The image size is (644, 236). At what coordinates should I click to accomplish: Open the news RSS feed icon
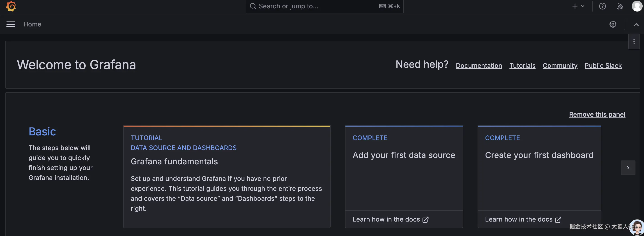[x=620, y=6]
